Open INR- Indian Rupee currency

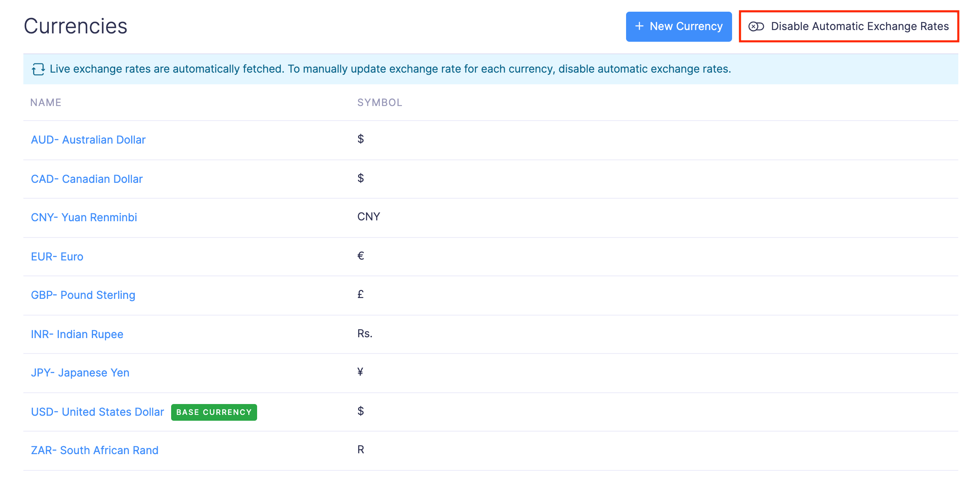tap(77, 334)
